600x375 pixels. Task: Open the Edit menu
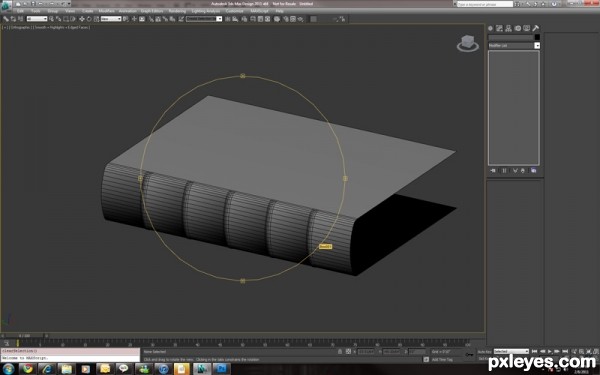[x=20, y=11]
